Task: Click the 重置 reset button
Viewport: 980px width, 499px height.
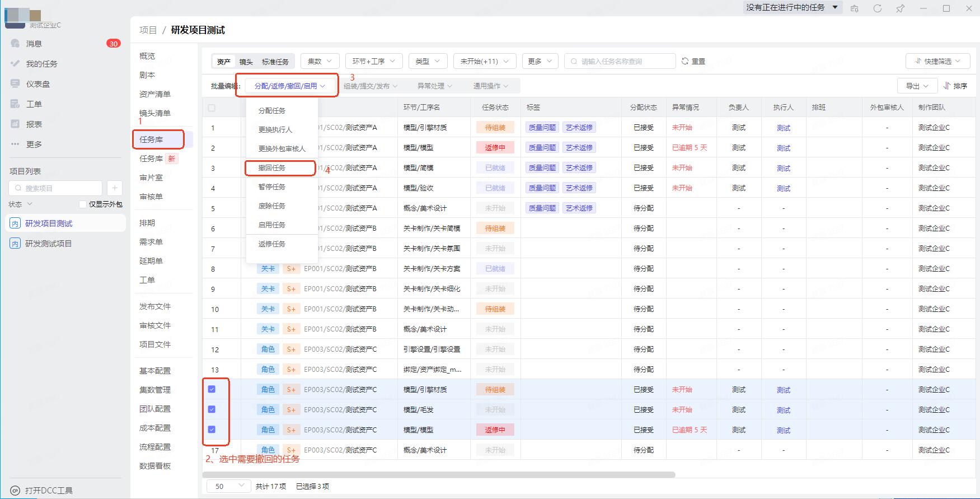Action: tap(693, 61)
